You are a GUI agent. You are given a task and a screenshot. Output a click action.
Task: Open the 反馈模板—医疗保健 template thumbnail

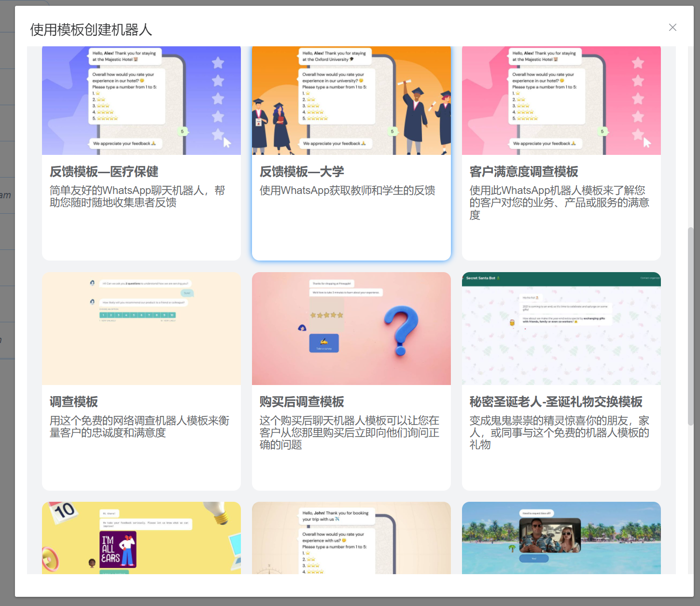pos(141,100)
